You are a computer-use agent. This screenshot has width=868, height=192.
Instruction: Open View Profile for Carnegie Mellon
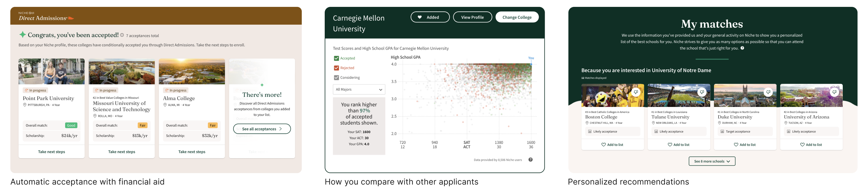(x=472, y=17)
